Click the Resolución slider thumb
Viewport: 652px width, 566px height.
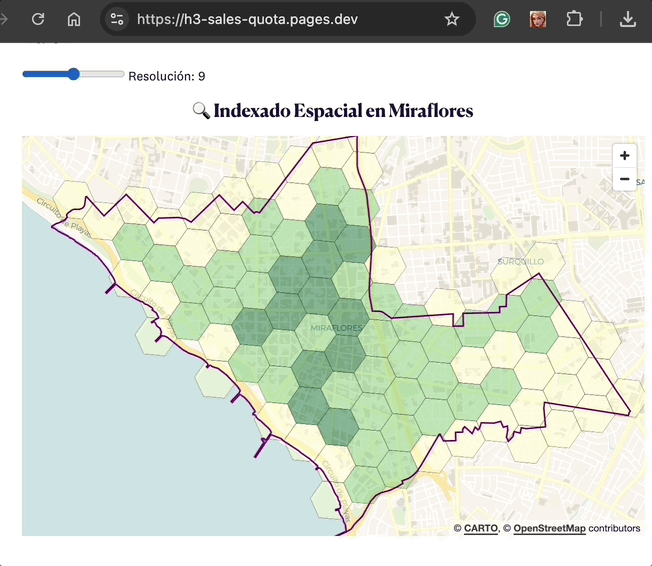[x=74, y=74]
